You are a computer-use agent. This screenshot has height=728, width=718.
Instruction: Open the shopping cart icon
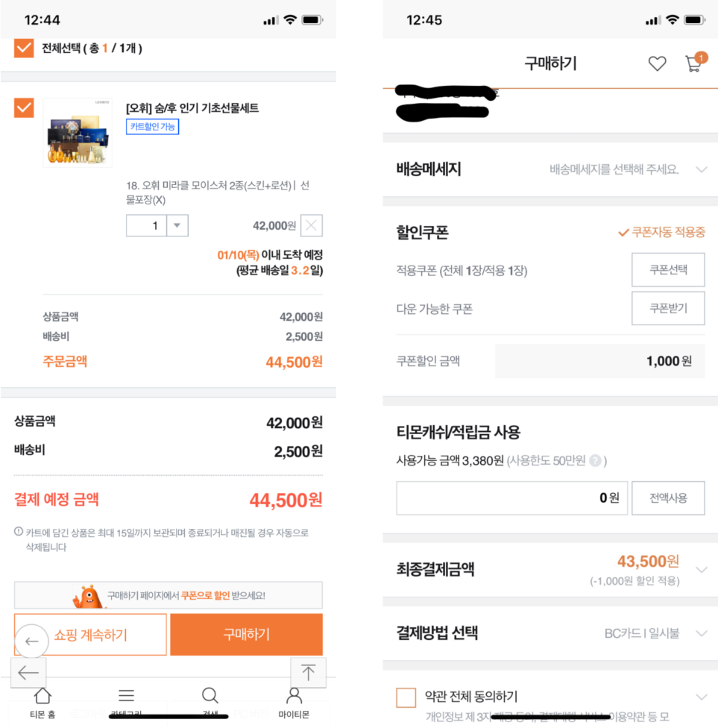[x=695, y=63]
